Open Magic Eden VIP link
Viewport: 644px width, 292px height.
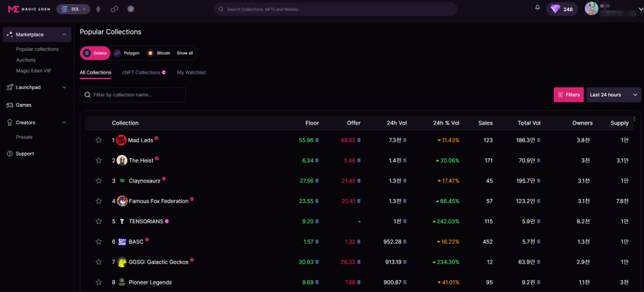pyautogui.click(x=34, y=71)
